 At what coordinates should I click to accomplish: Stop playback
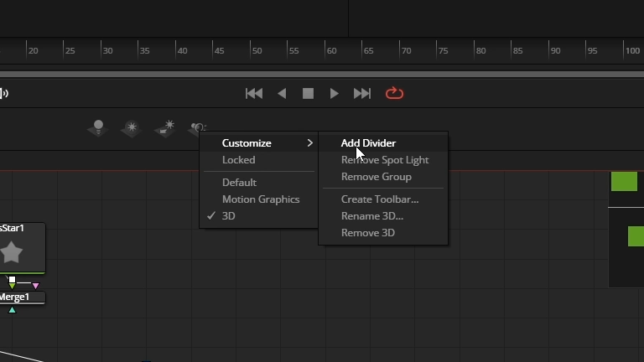(308, 94)
